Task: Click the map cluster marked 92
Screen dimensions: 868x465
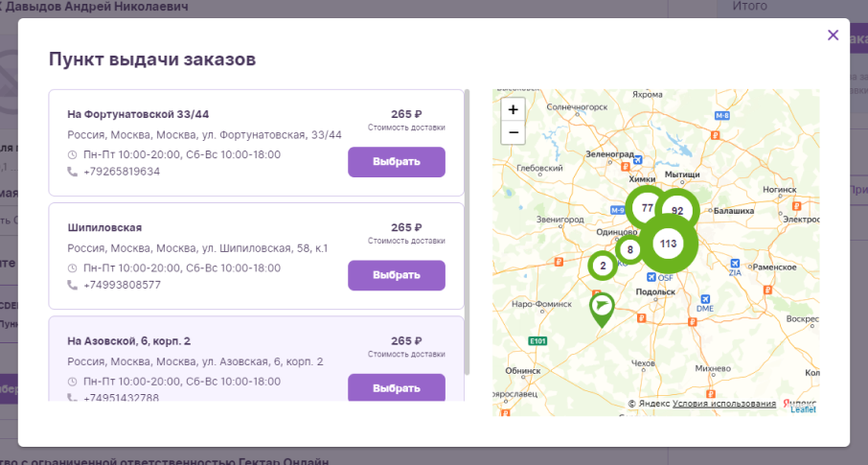Action: [677, 211]
